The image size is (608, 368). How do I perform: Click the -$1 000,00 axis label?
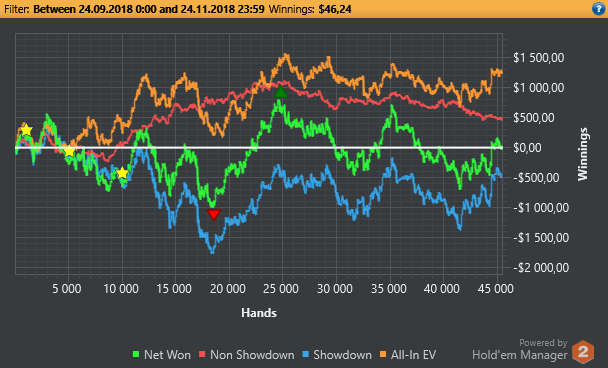[x=541, y=207]
